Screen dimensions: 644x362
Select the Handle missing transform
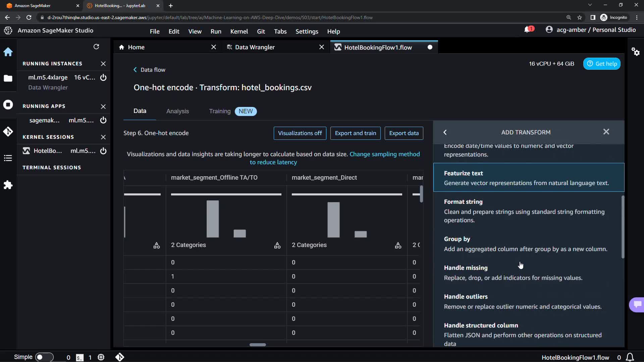[466, 267]
